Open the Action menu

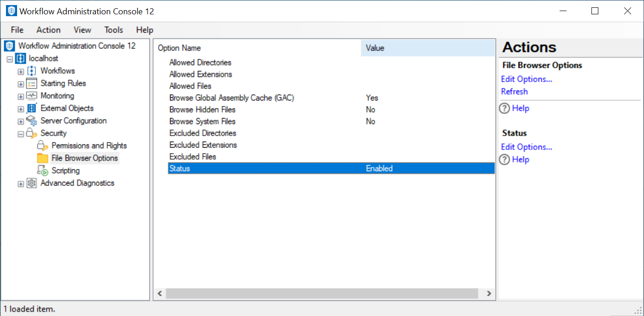click(x=48, y=30)
